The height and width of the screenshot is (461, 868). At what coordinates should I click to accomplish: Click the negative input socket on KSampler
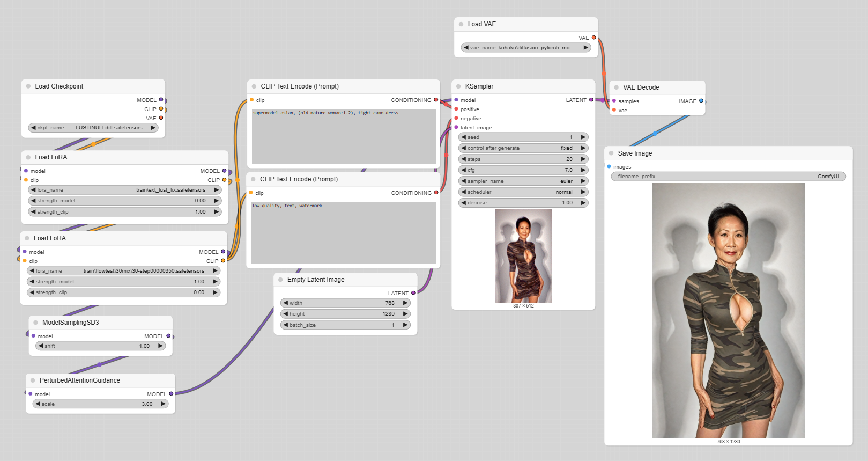click(456, 118)
